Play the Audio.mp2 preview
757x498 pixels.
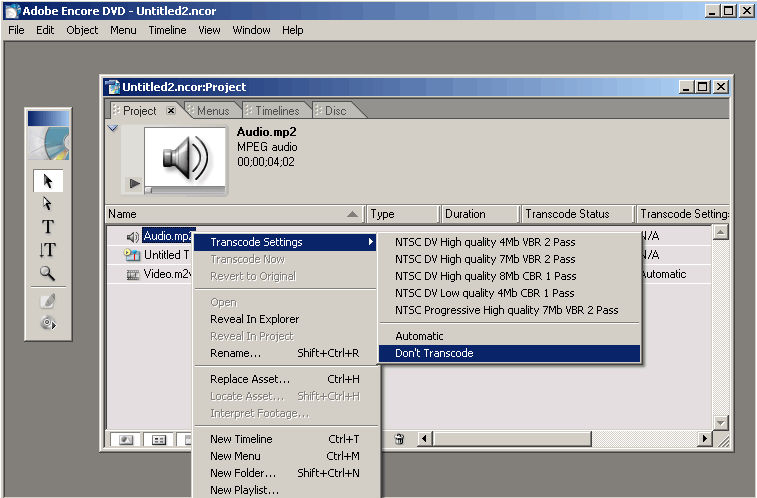(x=135, y=183)
